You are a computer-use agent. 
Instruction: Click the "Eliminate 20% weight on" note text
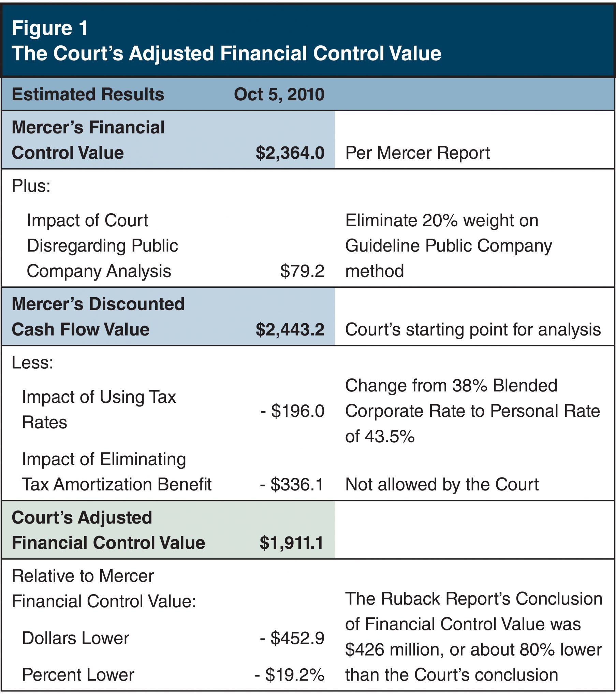point(442,220)
